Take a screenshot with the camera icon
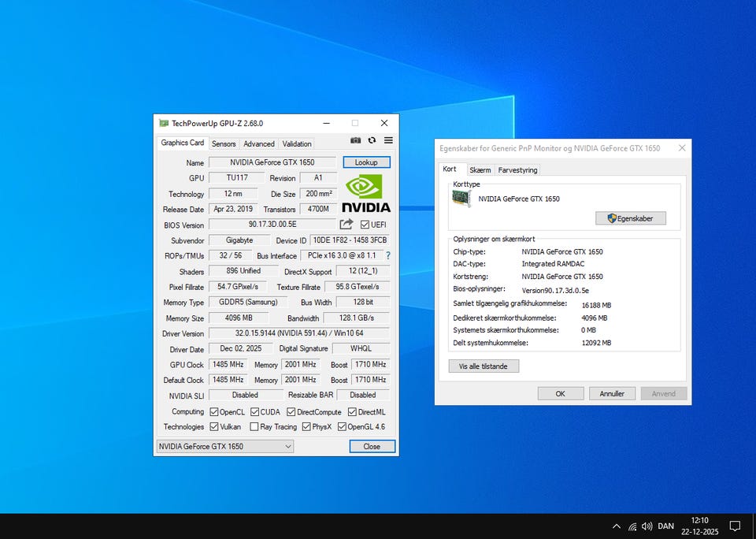This screenshot has height=539, width=756. 356,140
